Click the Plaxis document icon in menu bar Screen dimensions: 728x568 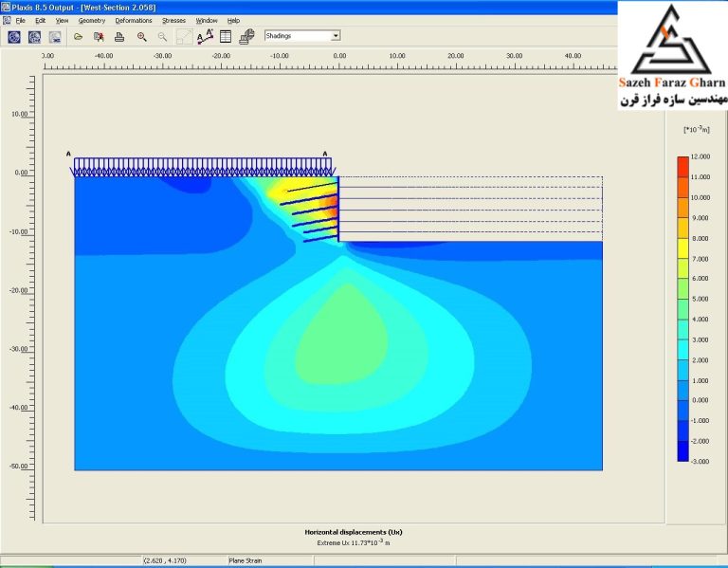coord(7,21)
